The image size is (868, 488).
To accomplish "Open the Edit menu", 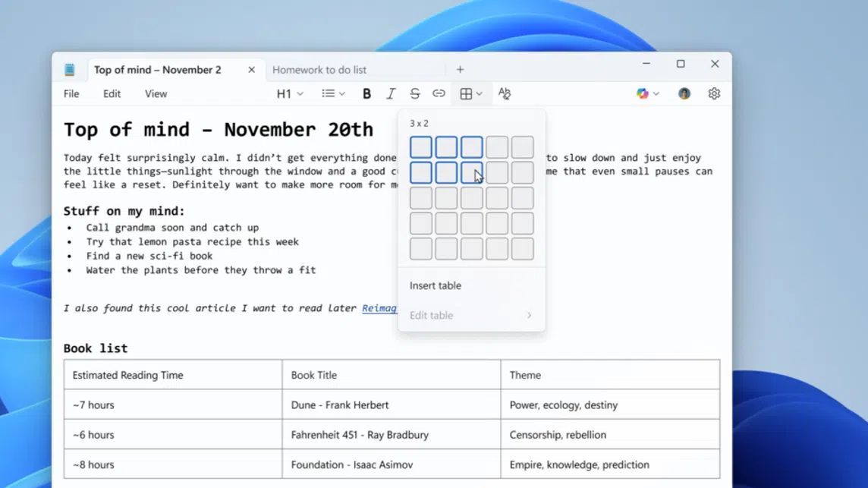I will (112, 94).
